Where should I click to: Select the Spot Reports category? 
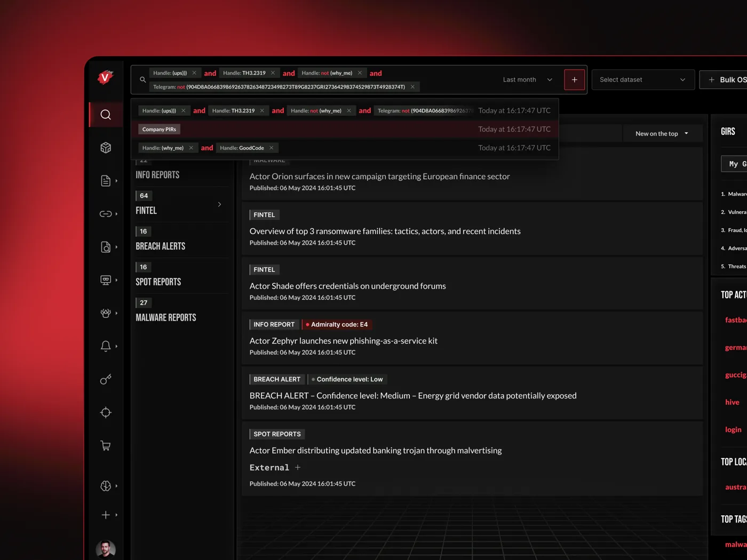158,282
